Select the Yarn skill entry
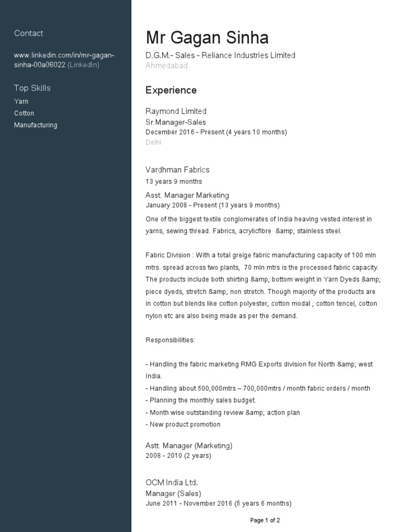Image resolution: width=399 pixels, height=532 pixels. (21, 101)
